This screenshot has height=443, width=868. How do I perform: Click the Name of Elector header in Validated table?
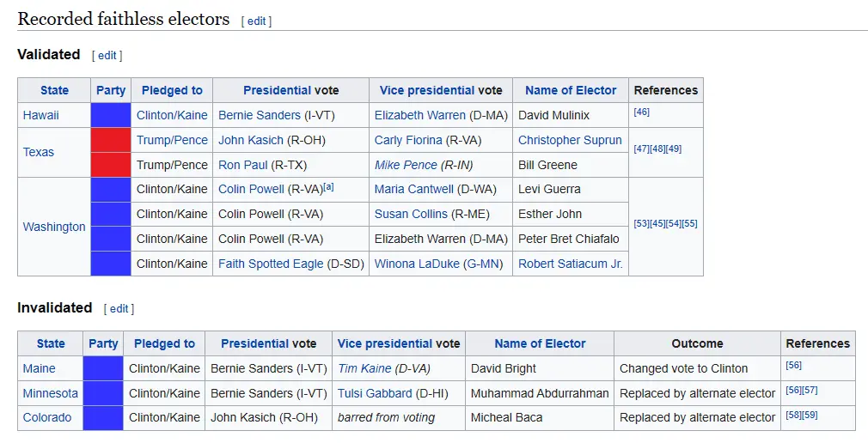coord(571,90)
